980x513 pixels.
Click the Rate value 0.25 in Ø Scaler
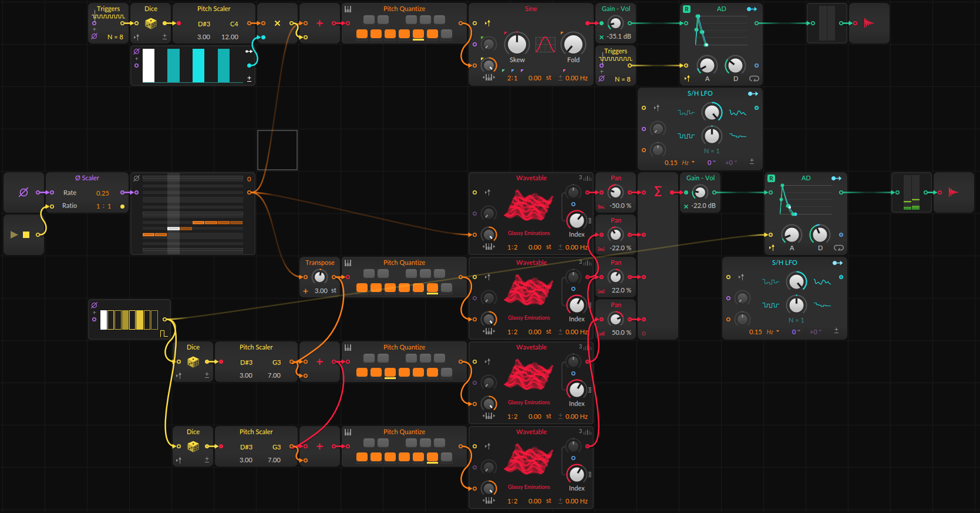103,193
